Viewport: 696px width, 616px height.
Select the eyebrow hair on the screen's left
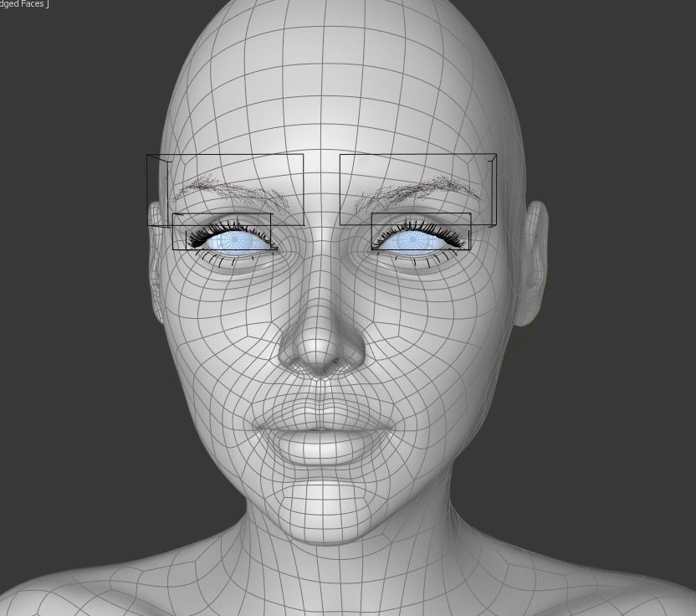click(231, 192)
